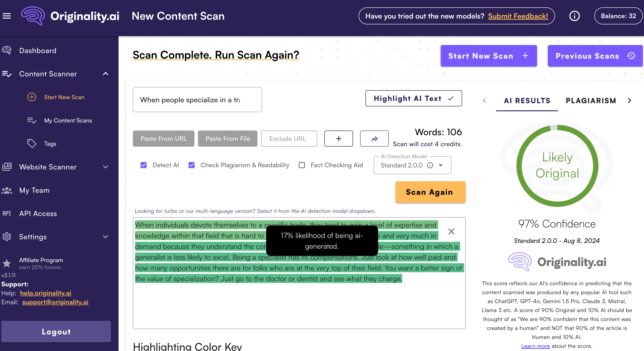Close the AI likelihood tooltip with X

coord(451,231)
